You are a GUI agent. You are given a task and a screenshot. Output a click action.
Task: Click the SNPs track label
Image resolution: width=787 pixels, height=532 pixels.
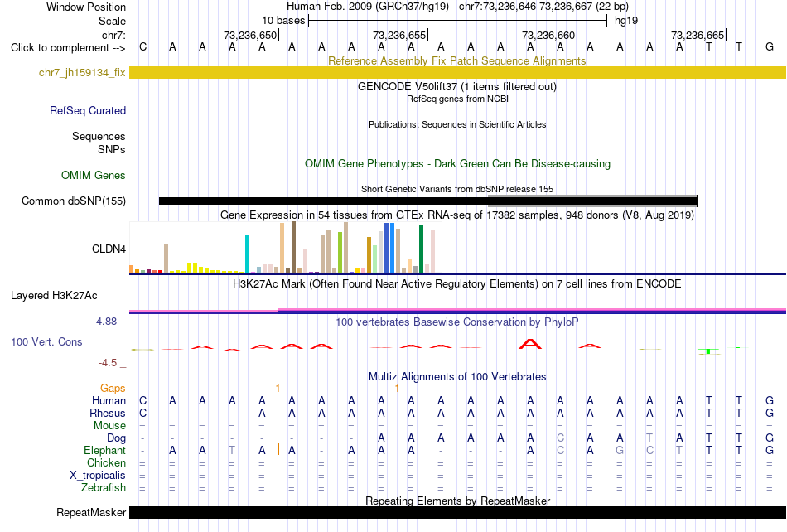tap(112, 149)
